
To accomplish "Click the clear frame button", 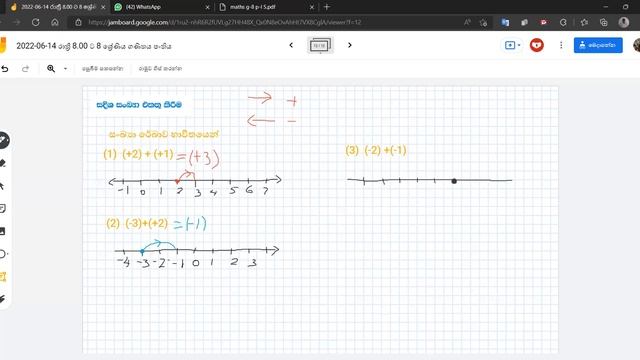I will click(160, 69).
